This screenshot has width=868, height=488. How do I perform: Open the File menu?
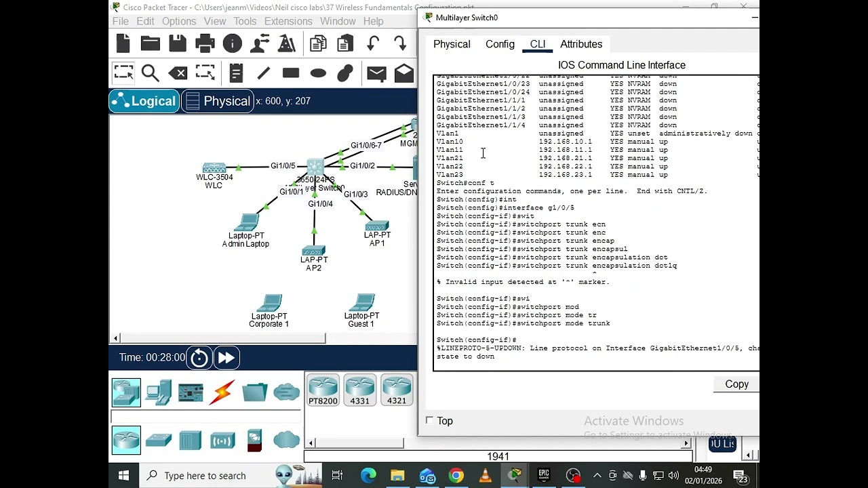click(x=121, y=21)
